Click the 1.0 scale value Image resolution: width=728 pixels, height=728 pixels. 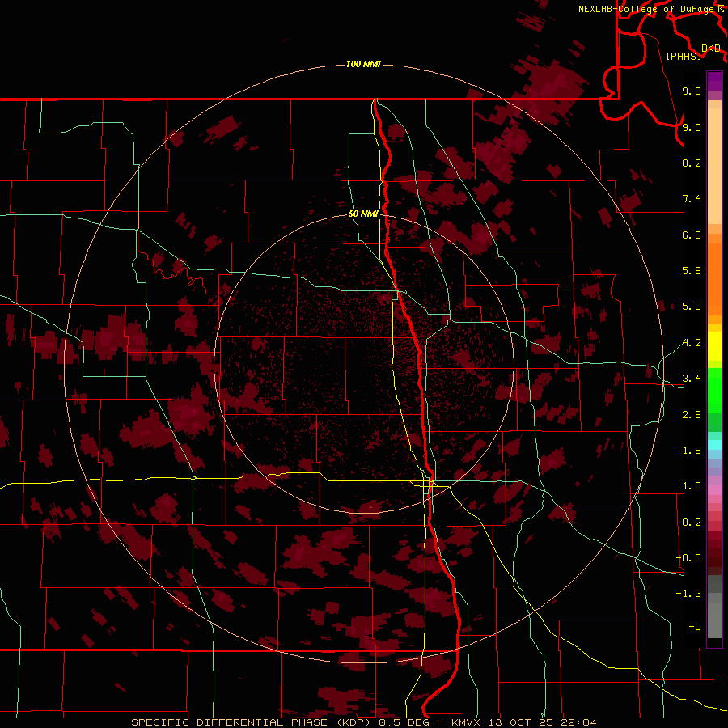pos(692,486)
